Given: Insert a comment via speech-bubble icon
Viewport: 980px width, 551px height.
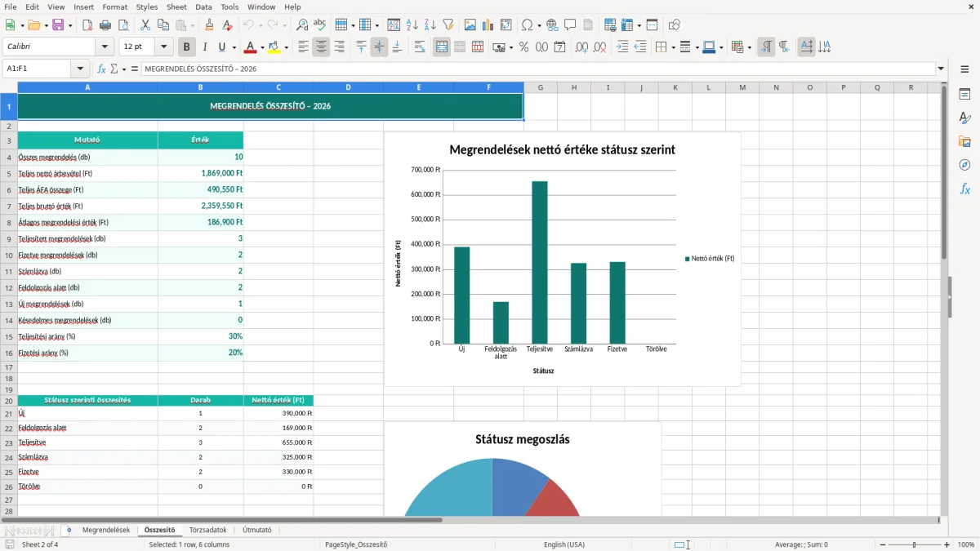Looking at the screenshot, I should coord(570,25).
